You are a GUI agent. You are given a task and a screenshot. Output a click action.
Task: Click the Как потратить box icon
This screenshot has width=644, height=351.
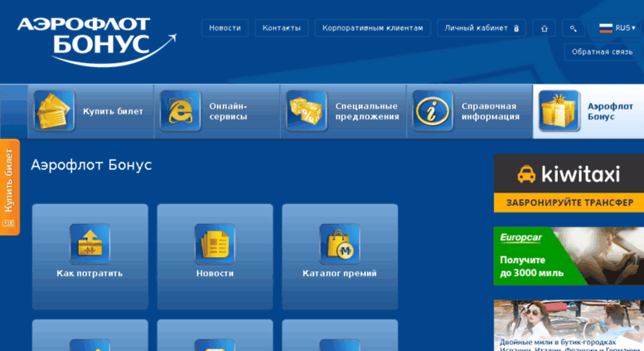click(x=90, y=244)
